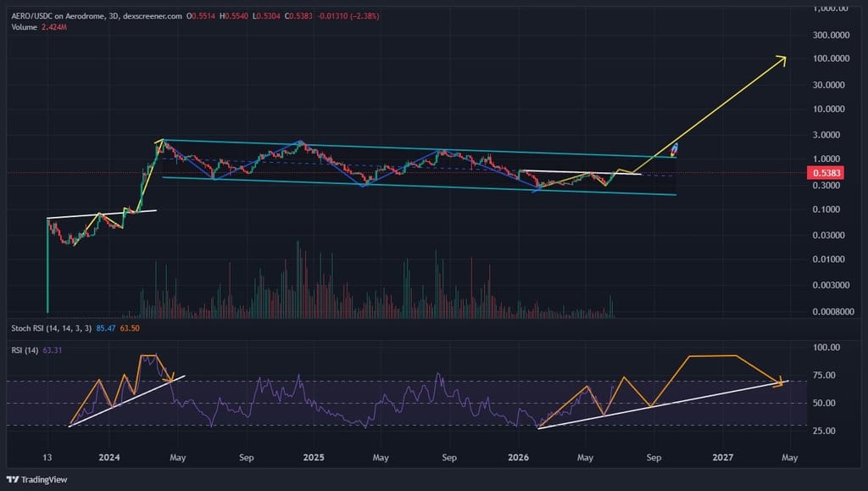This screenshot has width=868, height=491.
Task: Click the red 0.5383 current price tag
Action: (826, 173)
